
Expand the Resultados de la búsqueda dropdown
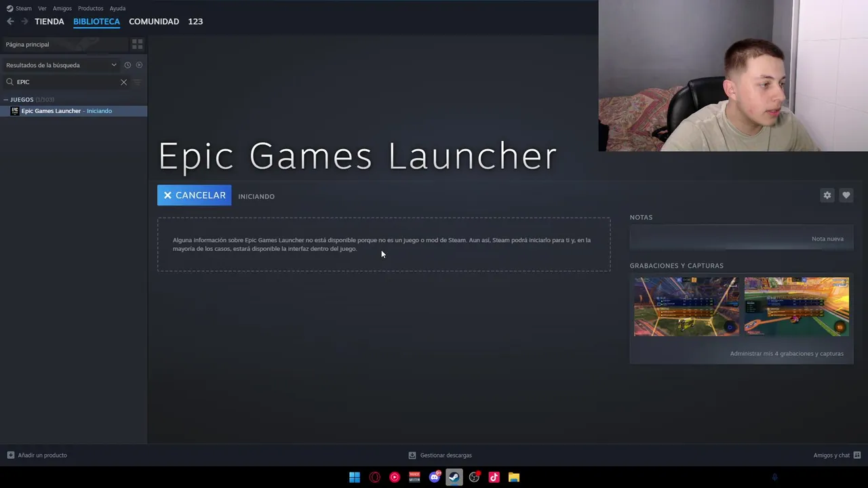(x=61, y=65)
